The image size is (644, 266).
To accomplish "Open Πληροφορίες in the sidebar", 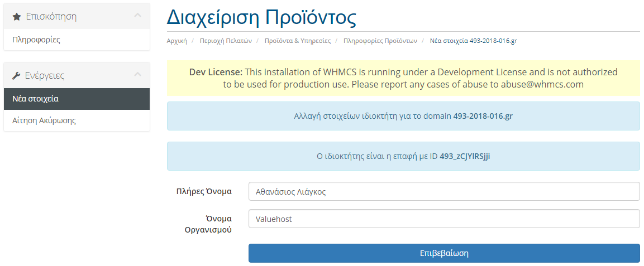I will click(36, 40).
